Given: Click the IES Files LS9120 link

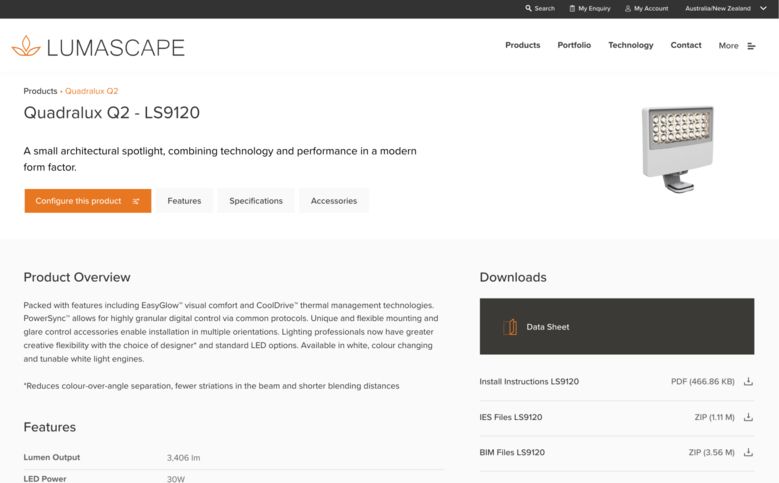Looking at the screenshot, I should (x=511, y=417).
